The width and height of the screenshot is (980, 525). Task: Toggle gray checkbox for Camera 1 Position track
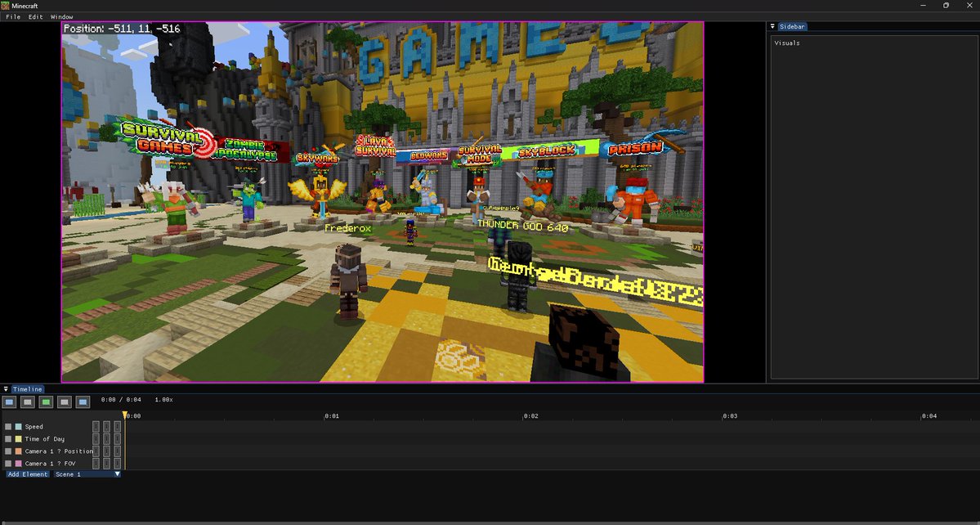(x=8, y=451)
